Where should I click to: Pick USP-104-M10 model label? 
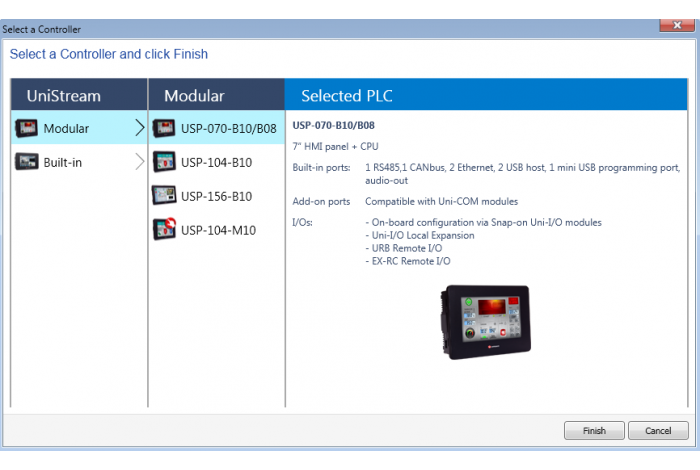tap(218, 230)
